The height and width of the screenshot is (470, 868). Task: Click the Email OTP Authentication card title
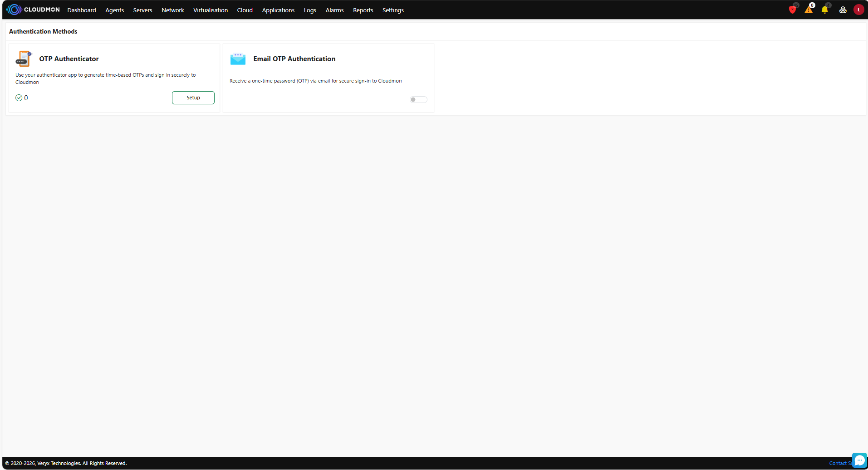pyautogui.click(x=294, y=59)
